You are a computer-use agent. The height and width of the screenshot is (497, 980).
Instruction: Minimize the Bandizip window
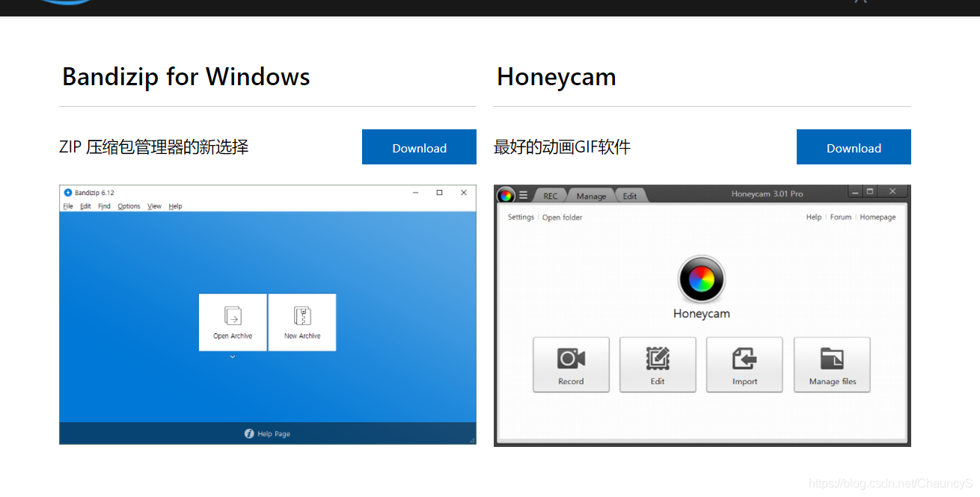(x=416, y=193)
